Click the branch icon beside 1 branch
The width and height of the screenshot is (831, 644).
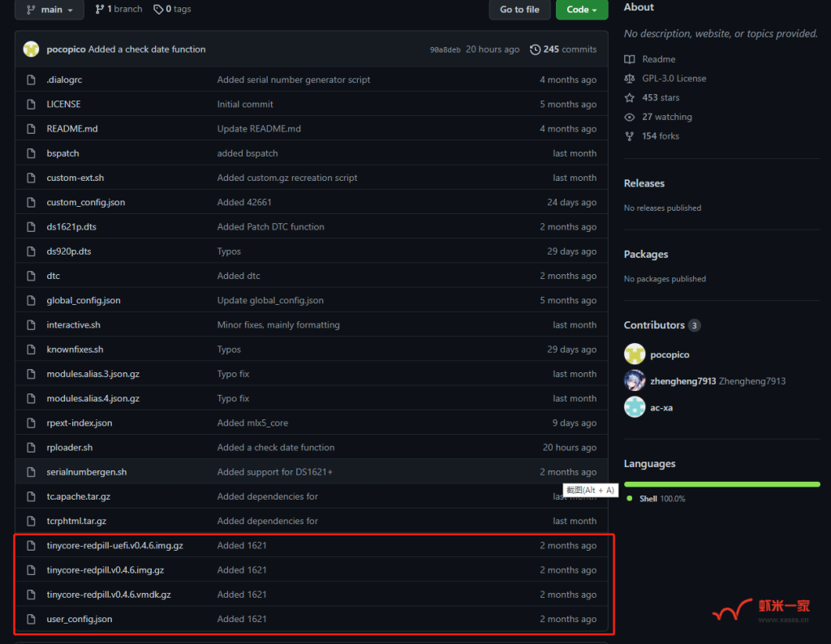click(x=100, y=9)
